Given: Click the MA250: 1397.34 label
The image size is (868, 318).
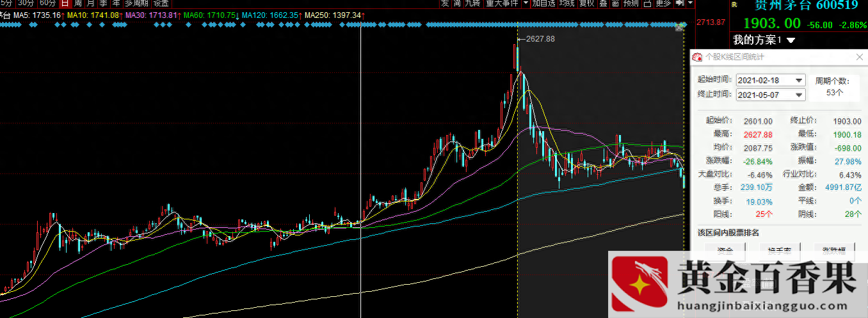Looking at the screenshot, I should click(333, 15).
